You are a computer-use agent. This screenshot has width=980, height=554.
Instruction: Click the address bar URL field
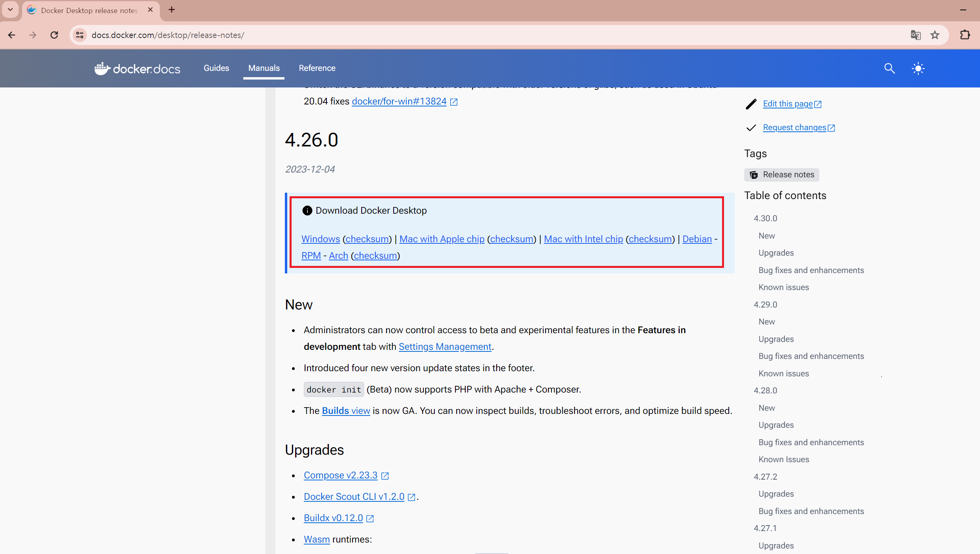475,35
